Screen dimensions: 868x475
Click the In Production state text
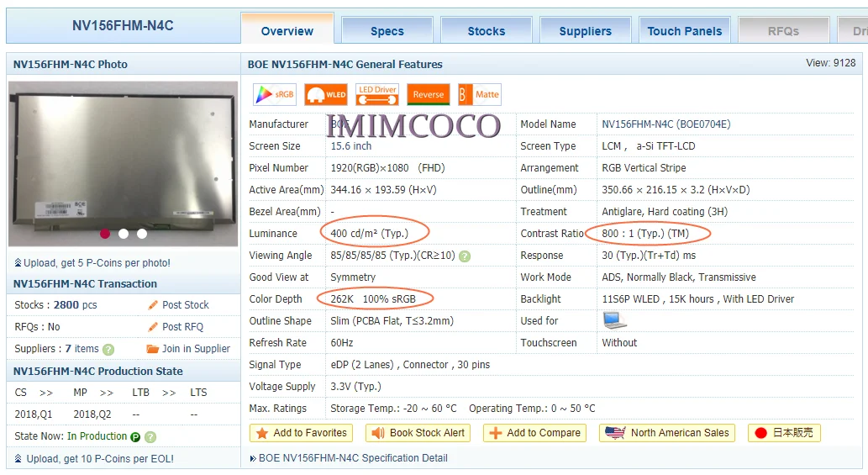click(97, 436)
